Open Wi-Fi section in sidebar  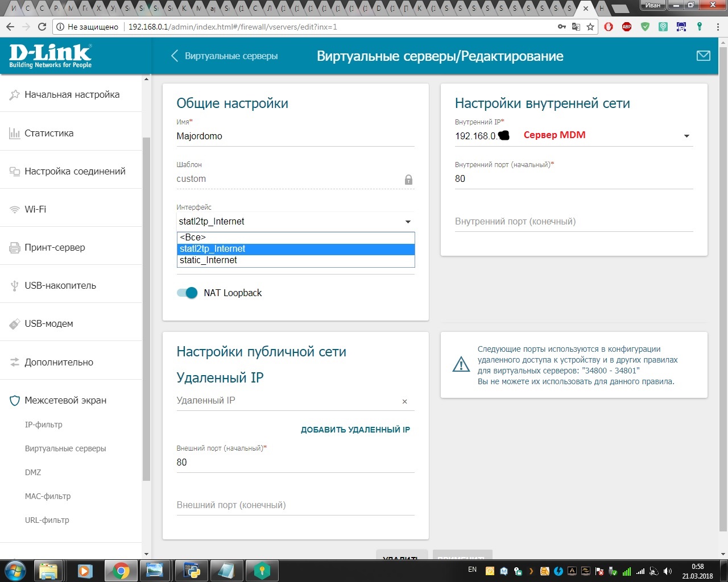coord(35,209)
